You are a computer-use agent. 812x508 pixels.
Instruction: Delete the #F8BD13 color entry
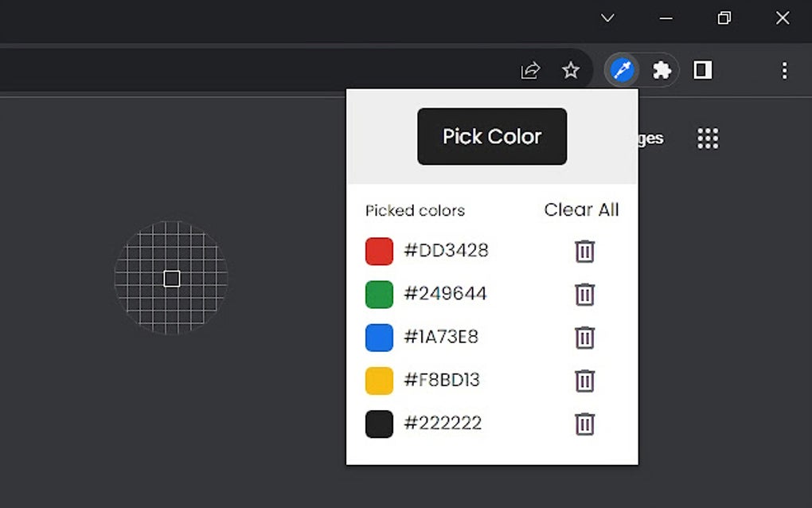584,381
